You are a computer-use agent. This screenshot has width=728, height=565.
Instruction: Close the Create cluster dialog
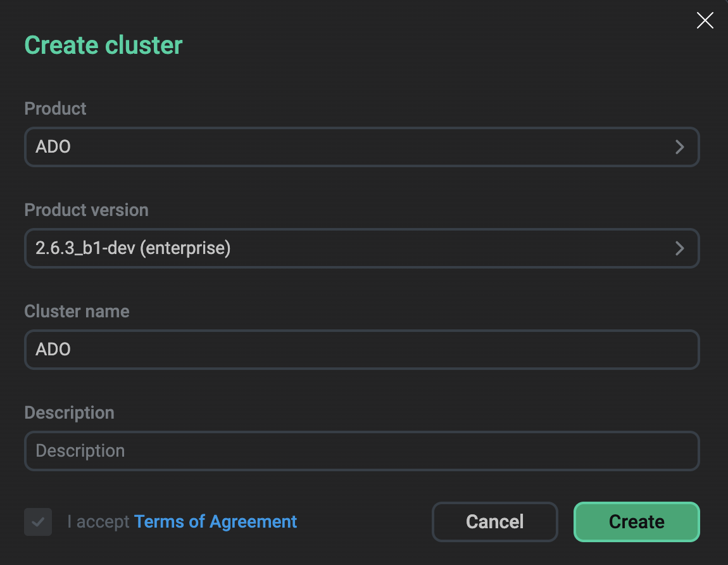705,20
